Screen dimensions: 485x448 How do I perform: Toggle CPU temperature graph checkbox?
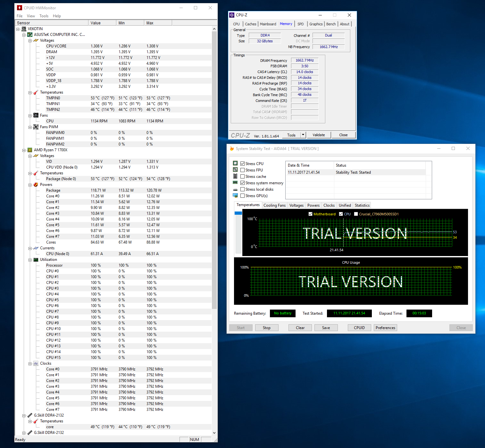point(341,214)
